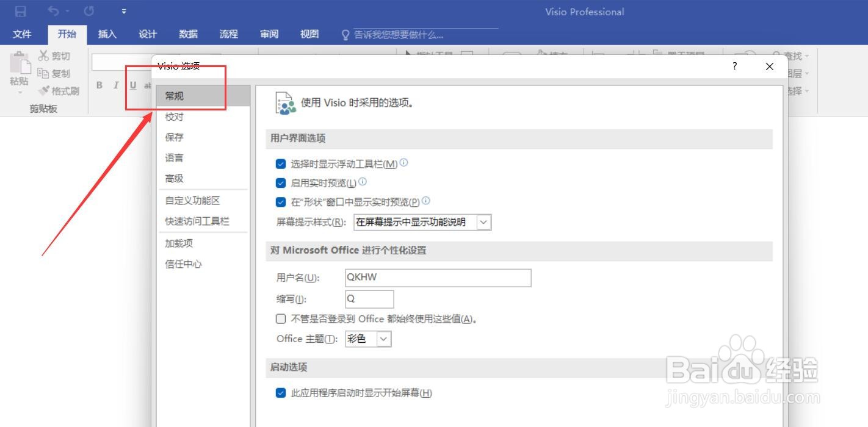Select the 校对 category in options sidebar
Image resolution: width=868 pixels, height=427 pixels.
click(x=203, y=117)
